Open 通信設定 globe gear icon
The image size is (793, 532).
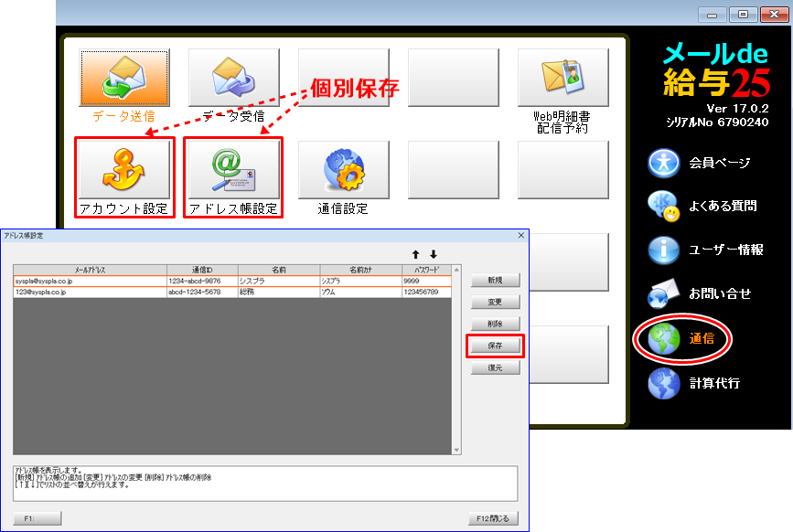(x=343, y=170)
